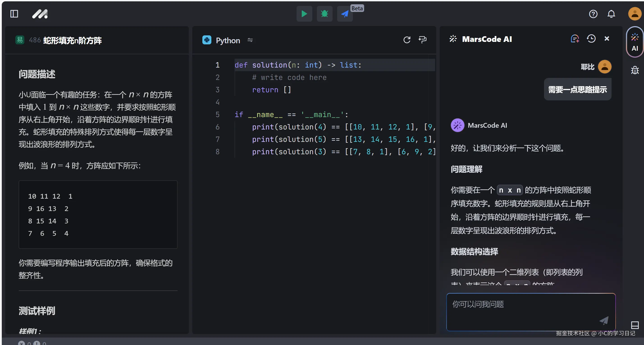The image size is (644, 345).
Task: Toggle the AI tab in right sidebar
Action: coord(635,42)
